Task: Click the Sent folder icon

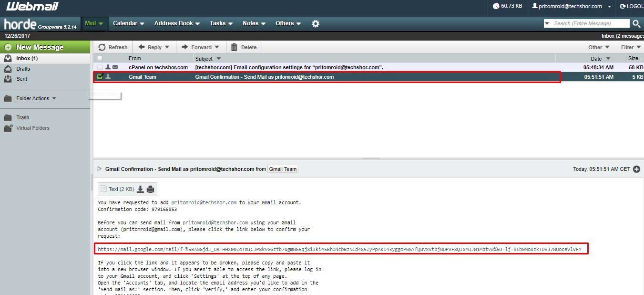Action: [8, 79]
